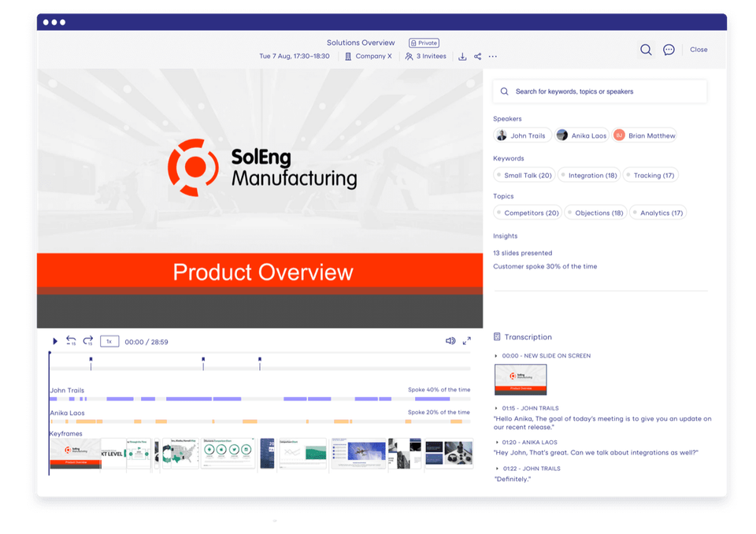
Task: Enter fullscreen with the expand arrows icon
Action: pyautogui.click(x=467, y=341)
